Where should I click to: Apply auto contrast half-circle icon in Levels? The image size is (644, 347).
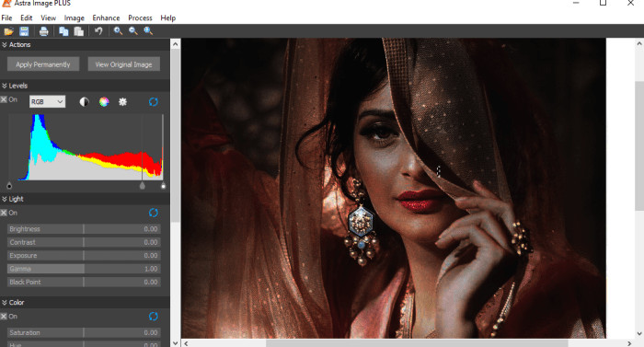[85, 102]
